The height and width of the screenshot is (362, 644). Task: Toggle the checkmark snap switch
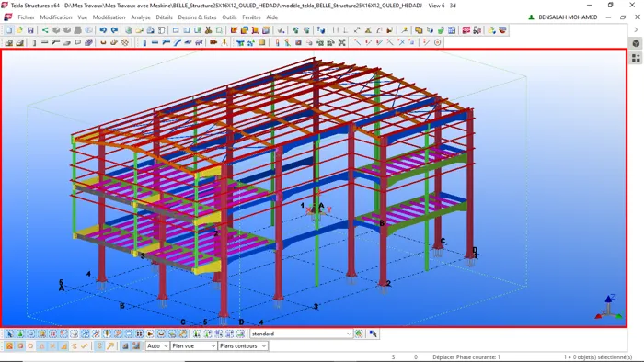pyautogui.click(x=85, y=346)
